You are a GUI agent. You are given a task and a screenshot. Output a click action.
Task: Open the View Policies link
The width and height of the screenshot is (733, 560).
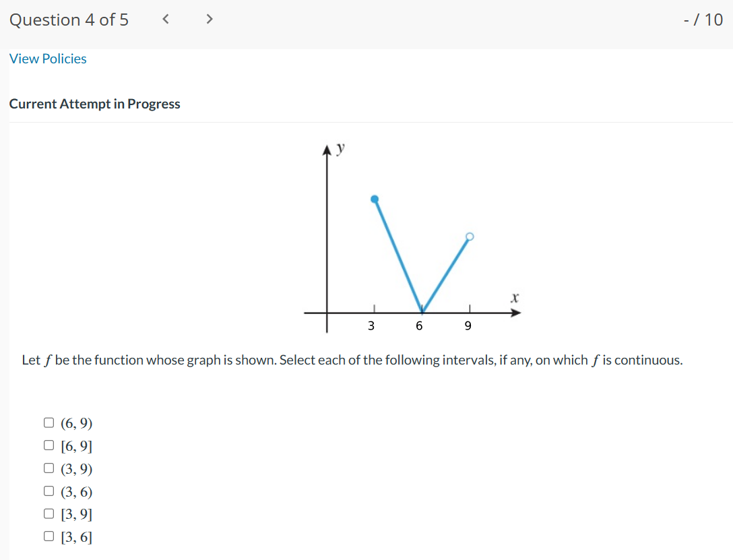click(x=47, y=59)
